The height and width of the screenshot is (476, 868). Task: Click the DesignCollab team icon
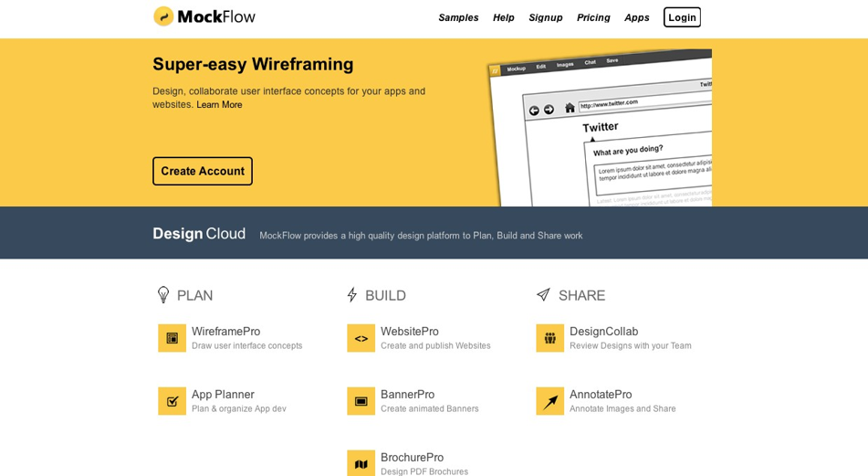pyautogui.click(x=549, y=338)
